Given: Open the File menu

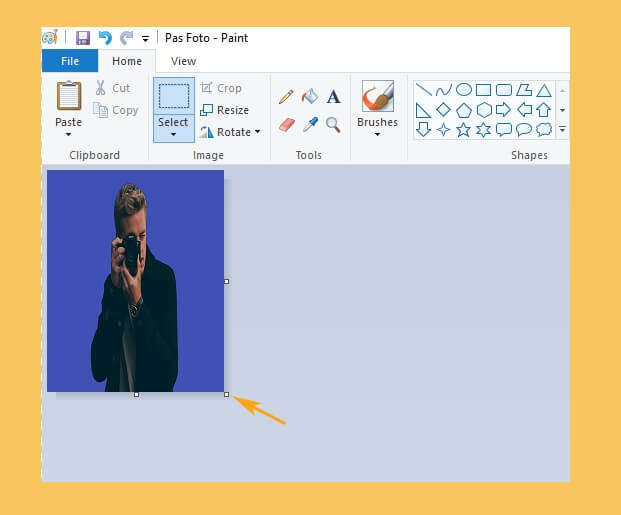Looking at the screenshot, I should 70,61.
